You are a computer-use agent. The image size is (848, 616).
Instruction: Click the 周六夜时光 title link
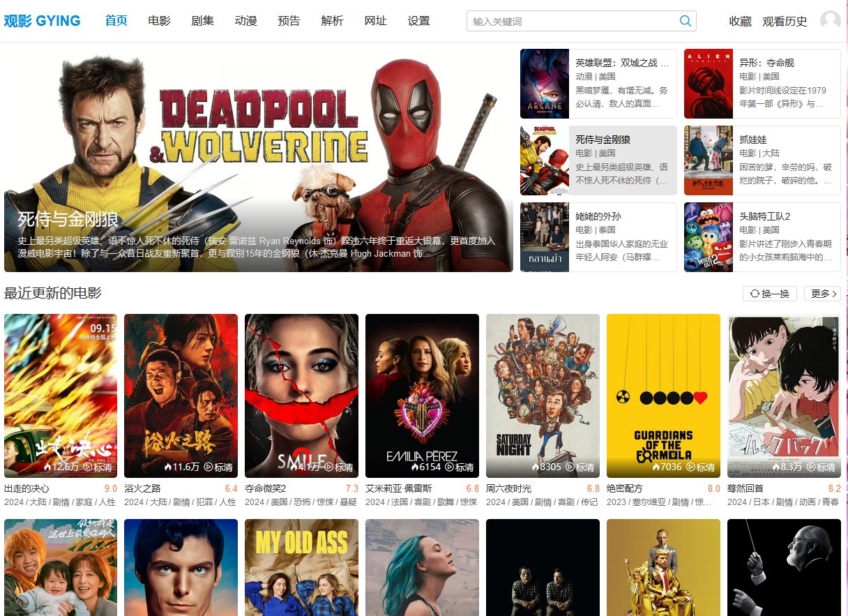509,488
